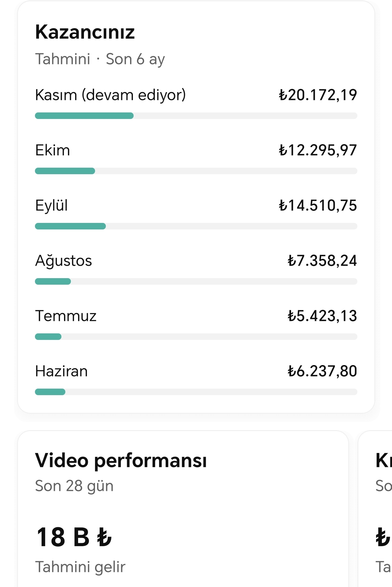Open the Kazancınız earnings card heading

pos(85,32)
